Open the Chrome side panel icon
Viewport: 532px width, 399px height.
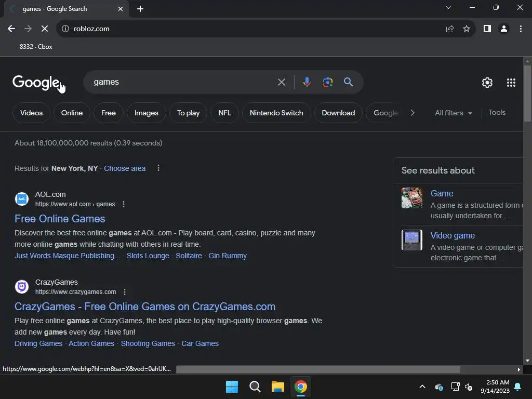tap(487, 29)
